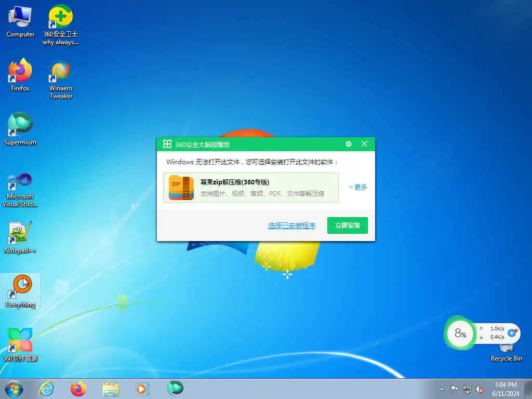Launch Firefox from the taskbar
Screen dimensions: 532x399
point(78,389)
